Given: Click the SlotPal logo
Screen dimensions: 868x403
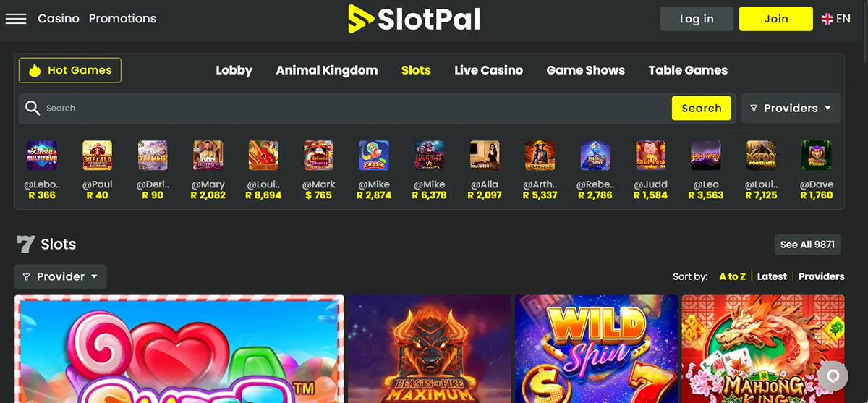Looking at the screenshot, I should point(414,19).
